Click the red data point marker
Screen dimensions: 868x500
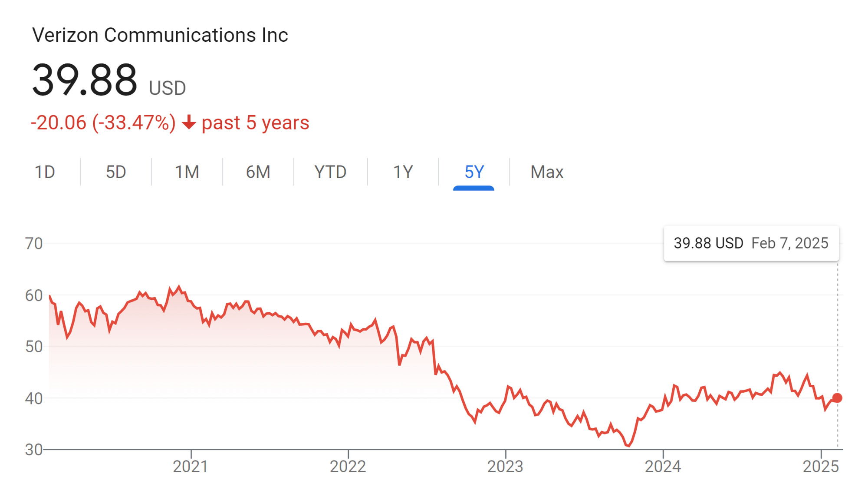coord(837,397)
